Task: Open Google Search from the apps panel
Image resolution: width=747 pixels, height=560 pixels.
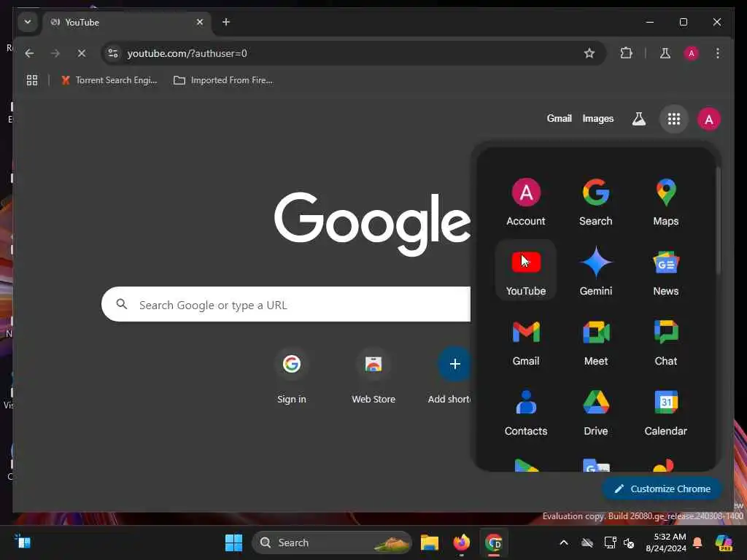Action: 595,202
